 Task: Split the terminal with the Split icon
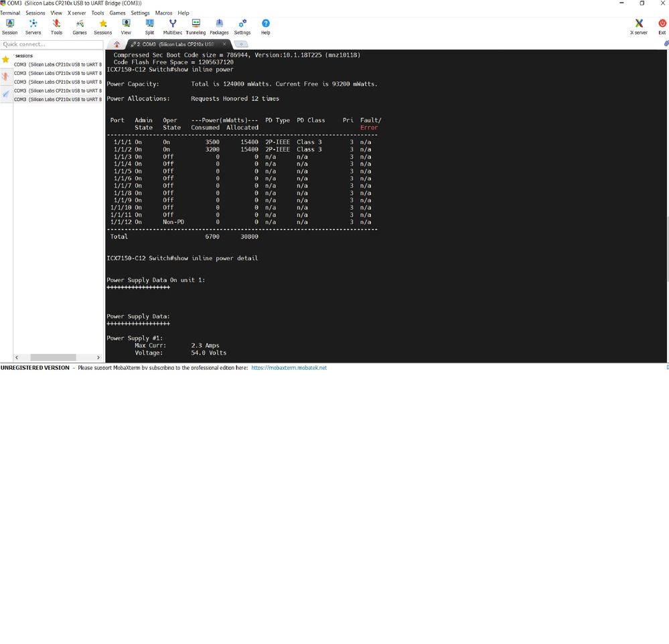(149, 27)
